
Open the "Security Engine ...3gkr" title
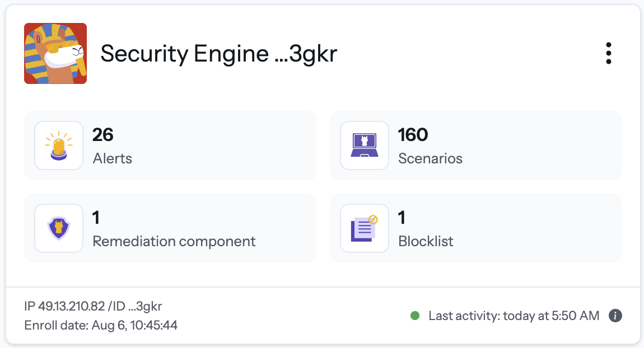coord(218,54)
